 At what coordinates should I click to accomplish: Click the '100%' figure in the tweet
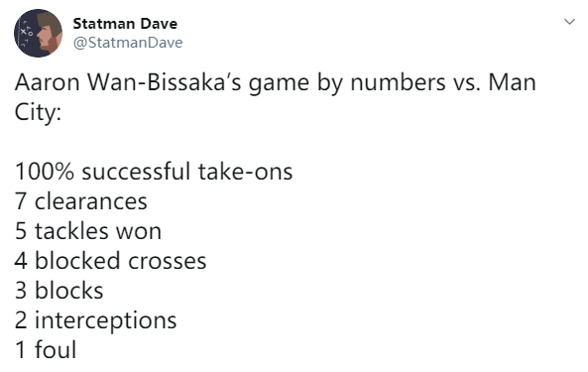tap(45, 172)
